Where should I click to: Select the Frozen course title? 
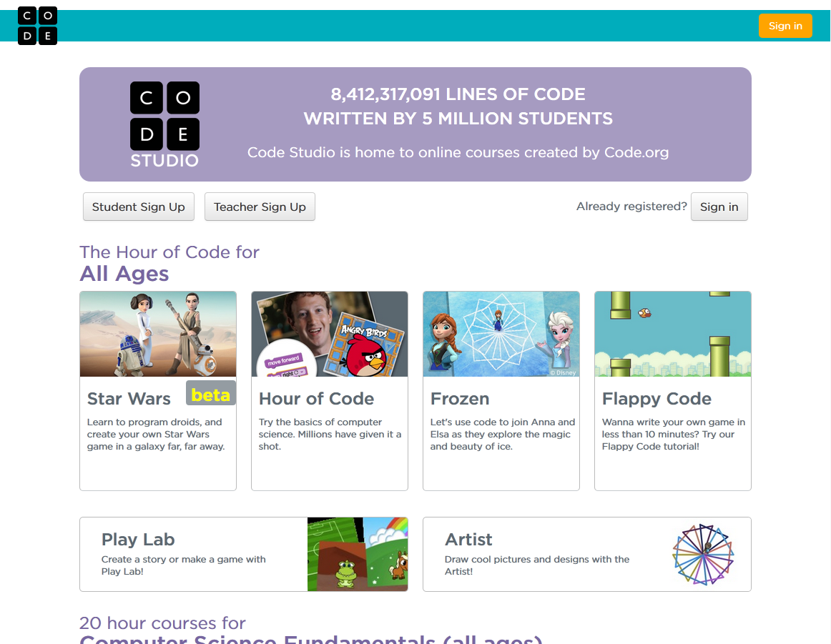[x=460, y=399]
